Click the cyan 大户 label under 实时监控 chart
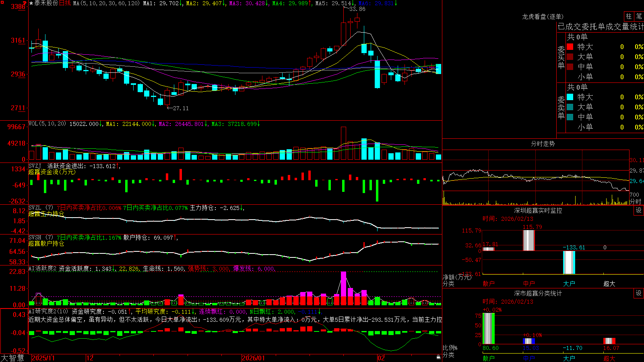 pos(569,284)
